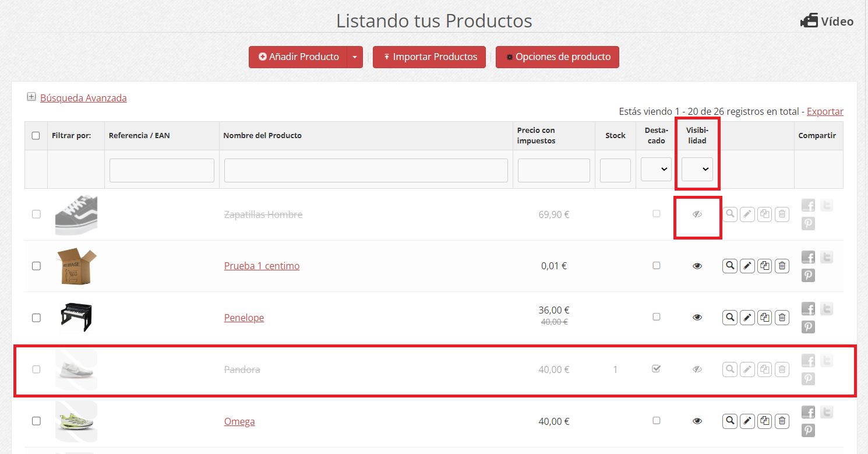The height and width of the screenshot is (454, 868).
Task: Check the row checkbox for Omega
Action: click(36, 421)
